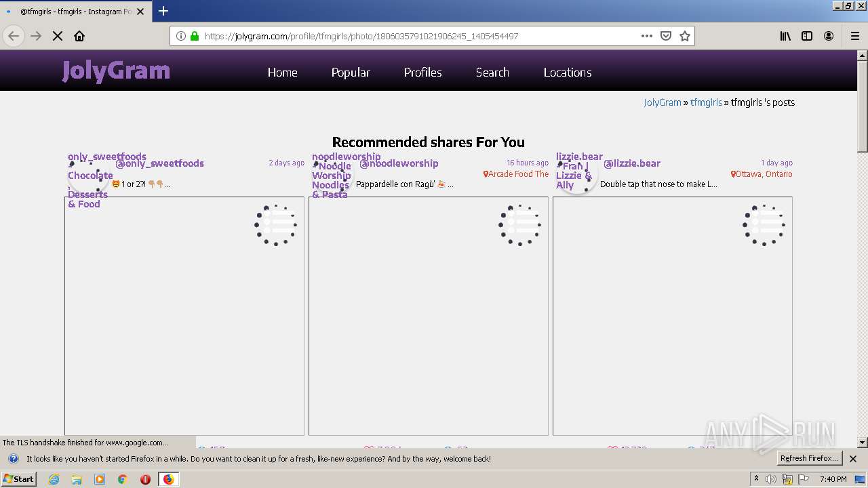
Task: Open the noodleworship loading post image
Action: pyautogui.click(x=429, y=316)
